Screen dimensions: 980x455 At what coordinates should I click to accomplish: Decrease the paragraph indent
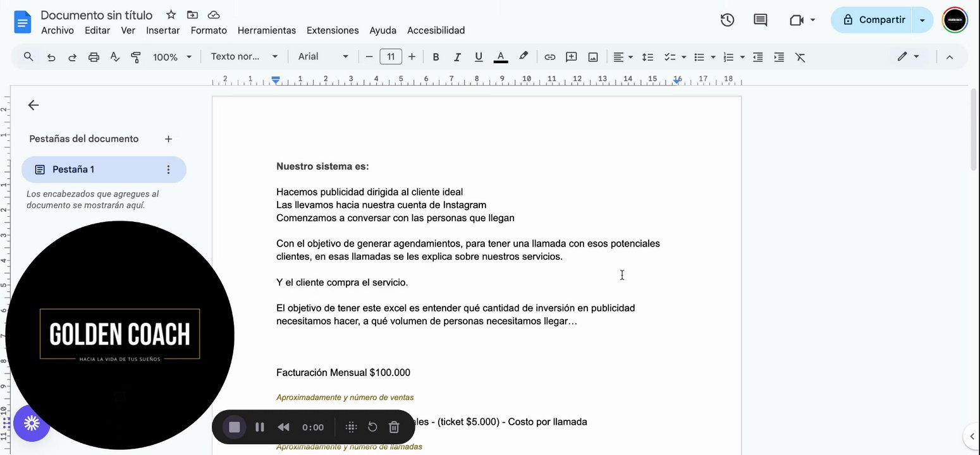tap(758, 57)
